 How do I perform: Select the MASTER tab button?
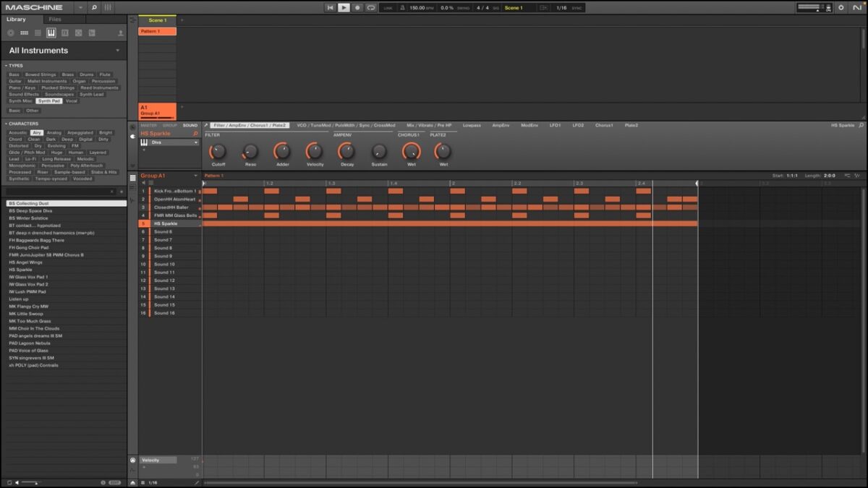148,125
